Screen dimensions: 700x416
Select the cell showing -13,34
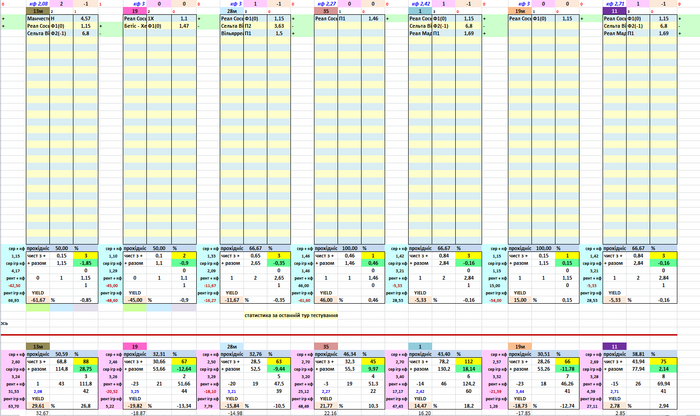pyautogui.click(x=183, y=406)
